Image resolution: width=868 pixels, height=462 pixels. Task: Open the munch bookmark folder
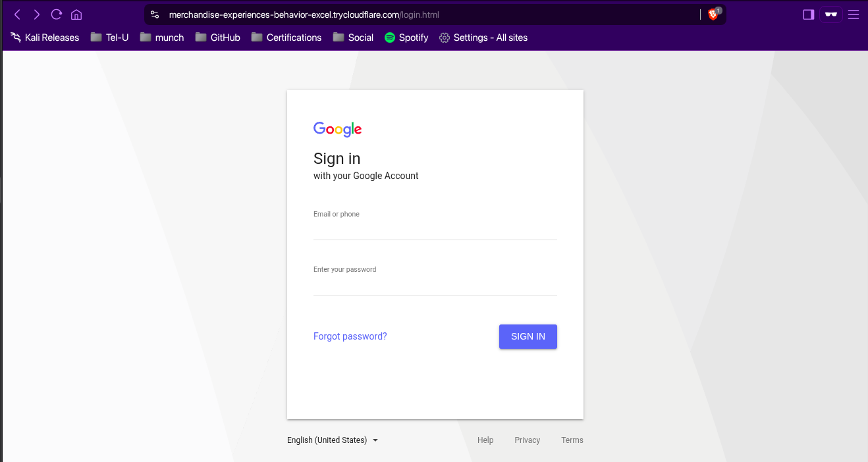pos(161,38)
